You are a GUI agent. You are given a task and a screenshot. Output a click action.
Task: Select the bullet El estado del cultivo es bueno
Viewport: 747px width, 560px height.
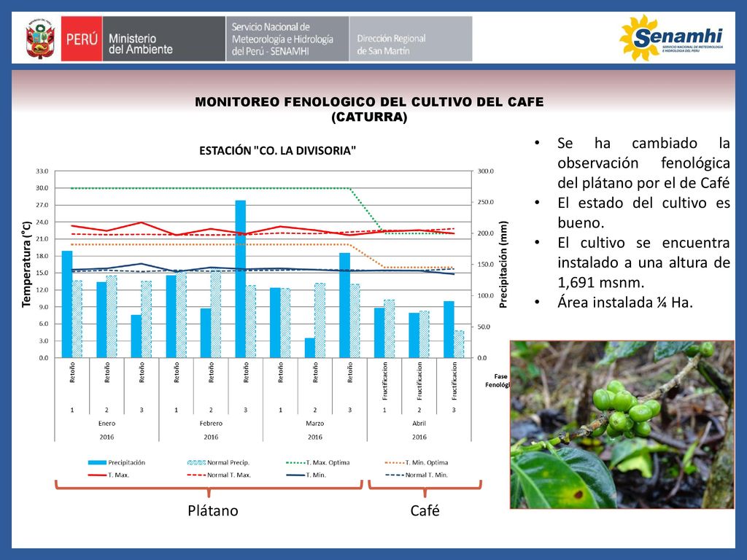tap(643, 213)
